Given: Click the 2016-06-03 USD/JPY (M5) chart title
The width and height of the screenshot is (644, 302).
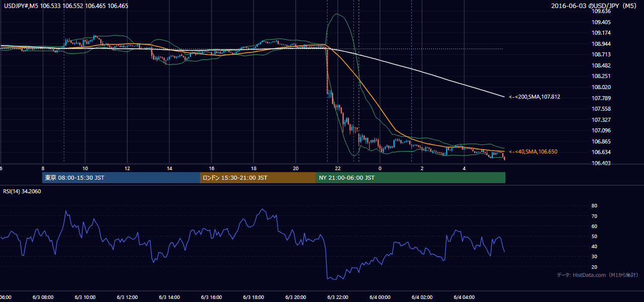Looking at the screenshot, I should pyautogui.click(x=595, y=6).
